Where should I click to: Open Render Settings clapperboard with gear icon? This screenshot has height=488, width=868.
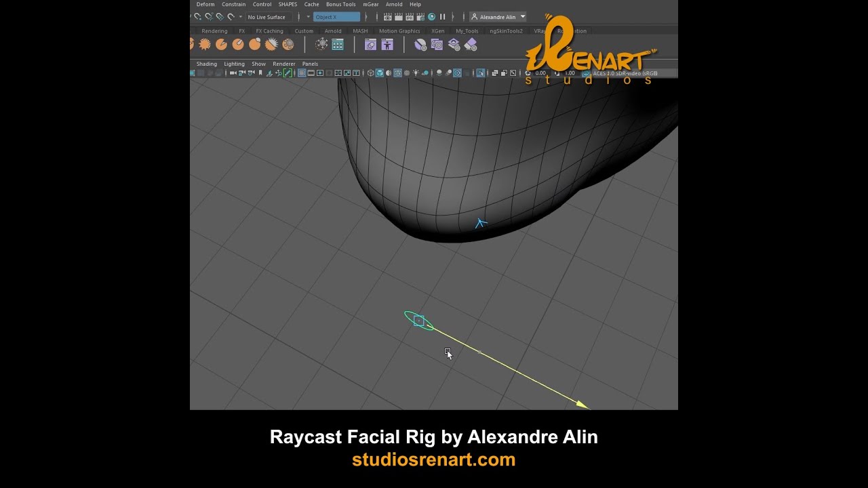tap(420, 17)
